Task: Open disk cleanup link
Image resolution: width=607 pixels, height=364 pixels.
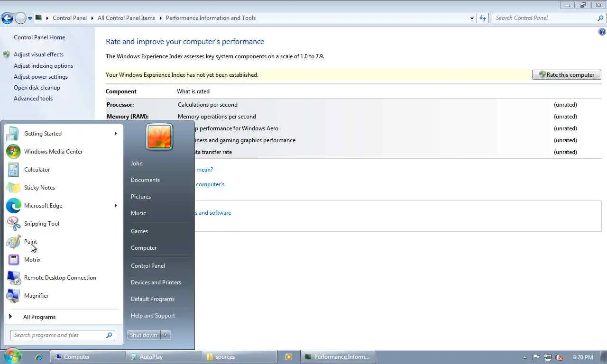Action: coord(37,88)
